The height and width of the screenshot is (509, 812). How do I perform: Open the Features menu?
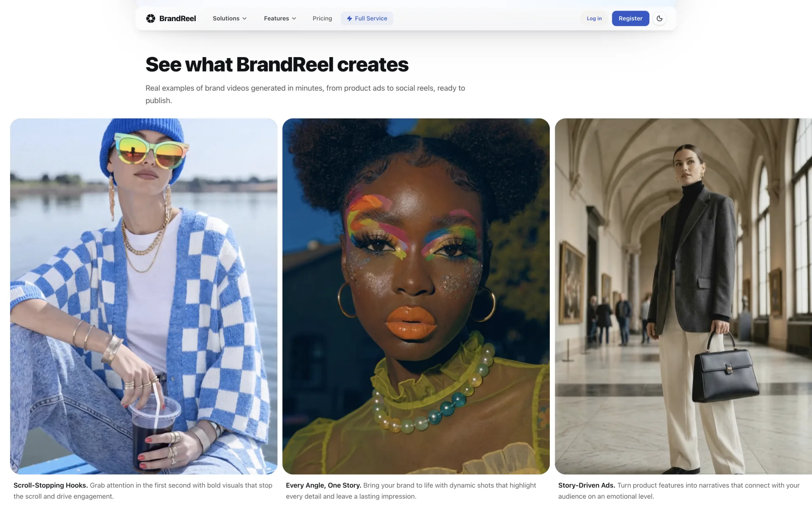[x=276, y=19]
